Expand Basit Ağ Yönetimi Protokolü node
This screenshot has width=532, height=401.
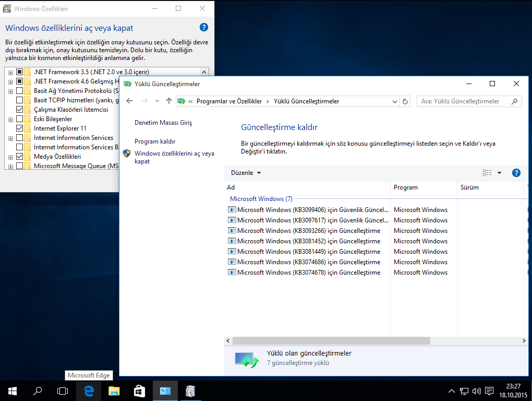(11, 91)
